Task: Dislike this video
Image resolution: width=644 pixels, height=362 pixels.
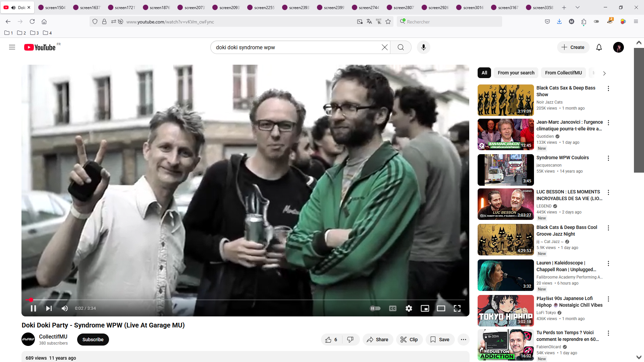Action: (x=350, y=340)
